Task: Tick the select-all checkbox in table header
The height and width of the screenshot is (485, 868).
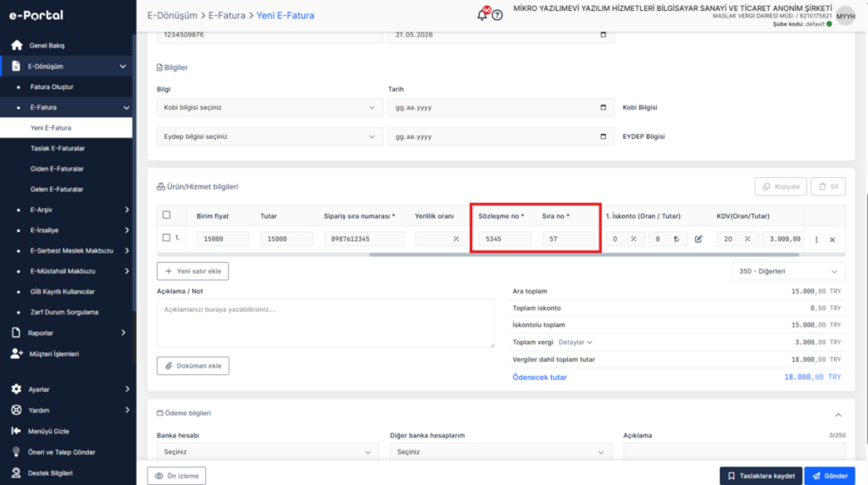Action: tap(167, 215)
